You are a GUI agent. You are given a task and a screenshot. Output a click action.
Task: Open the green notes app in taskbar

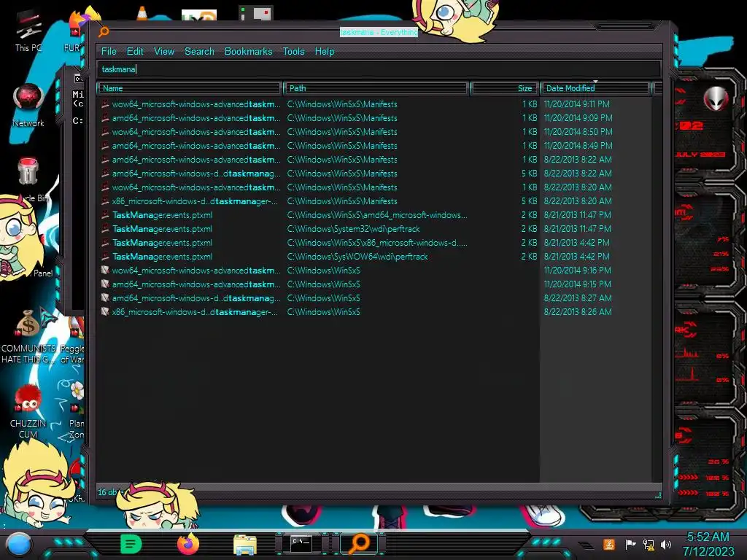click(131, 544)
